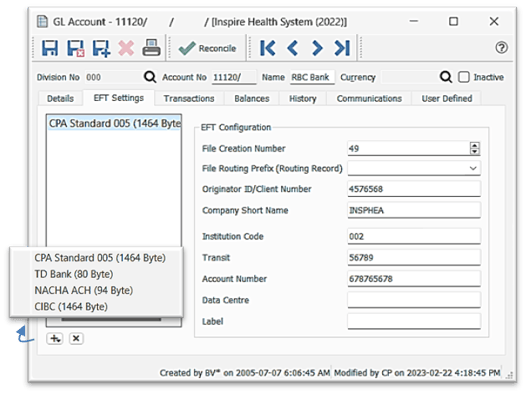526x394 pixels.
Task: Select CPA Standard 005 in the list
Action: tap(114, 123)
